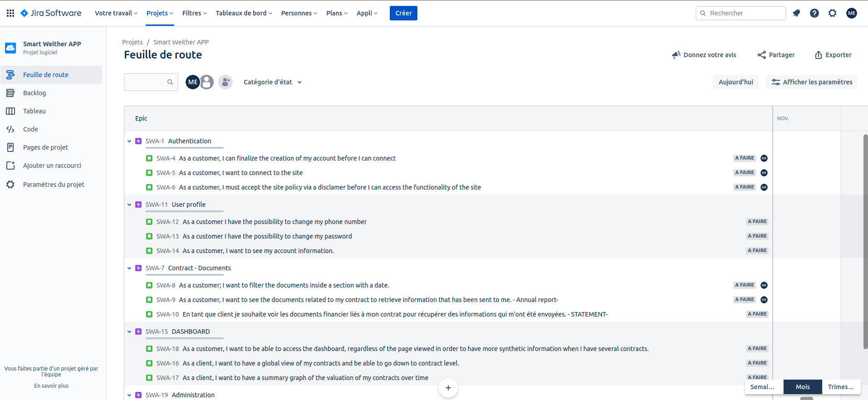Screen dimensions: 868x400
Task: Click the Créer button
Action: pos(403,13)
